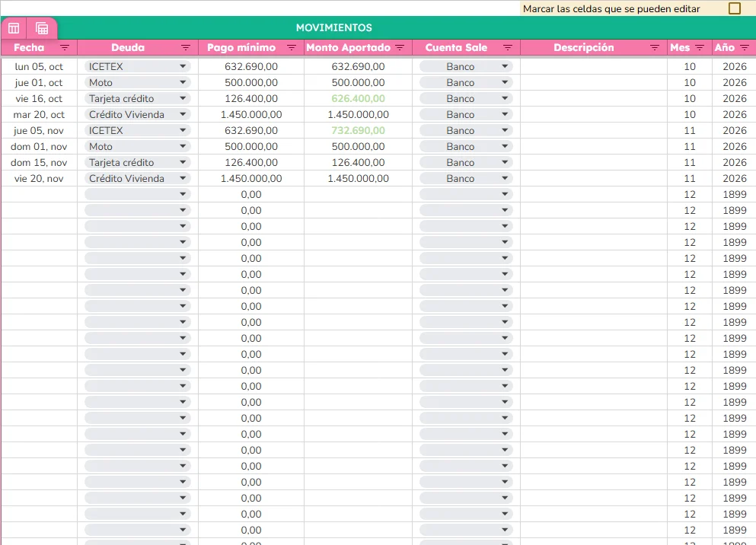Open the Pago mínimo column filter icon
The width and height of the screenshot is (756, 545).
point(292,48)
